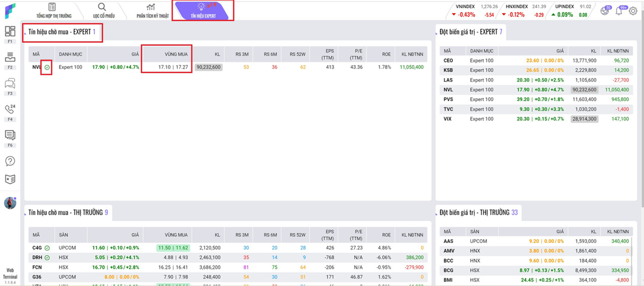Screen dimensions: 644x286
Task: Open the F6 message icon in sidebar
Action: point(10,135)
